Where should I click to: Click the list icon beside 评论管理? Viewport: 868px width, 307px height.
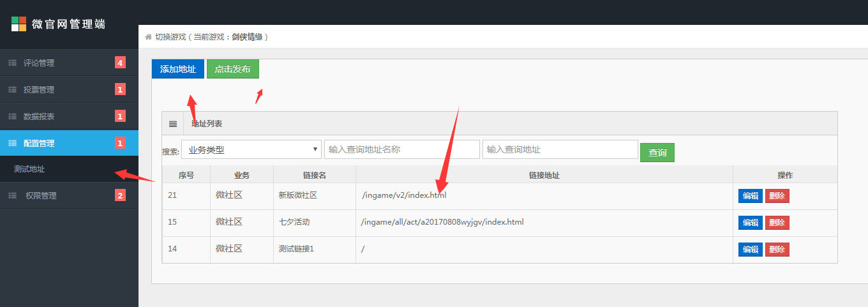tap(11, 63)
